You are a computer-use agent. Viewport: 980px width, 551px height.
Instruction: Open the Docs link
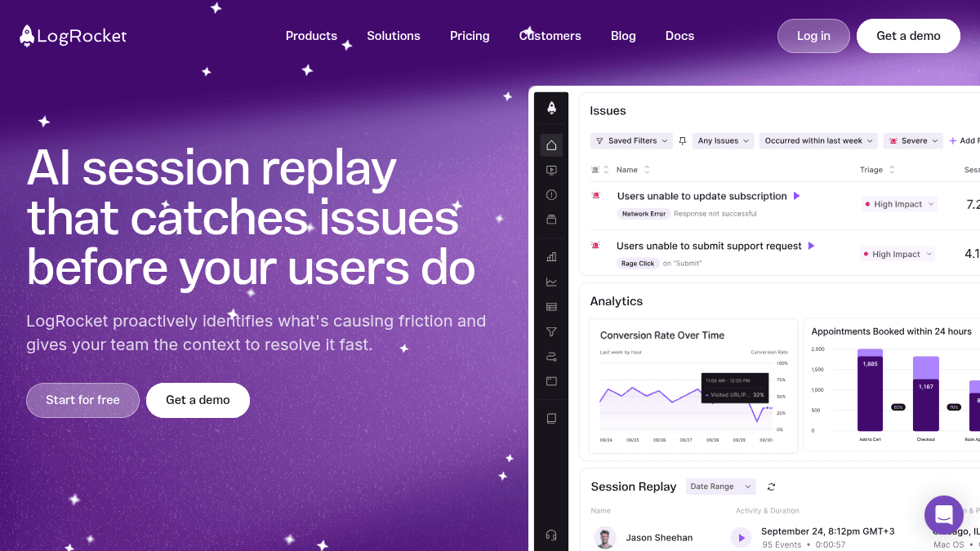(679, 36)
